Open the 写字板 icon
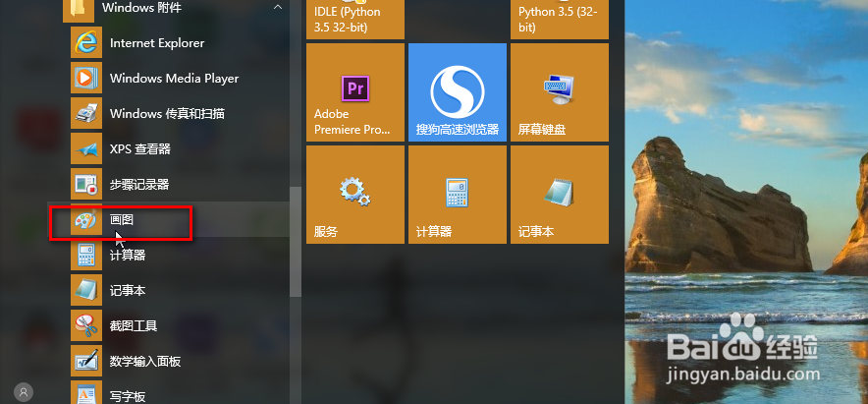The height and width of the screenshot is (404, 868). pyautogui.click(x=86, y=392)
